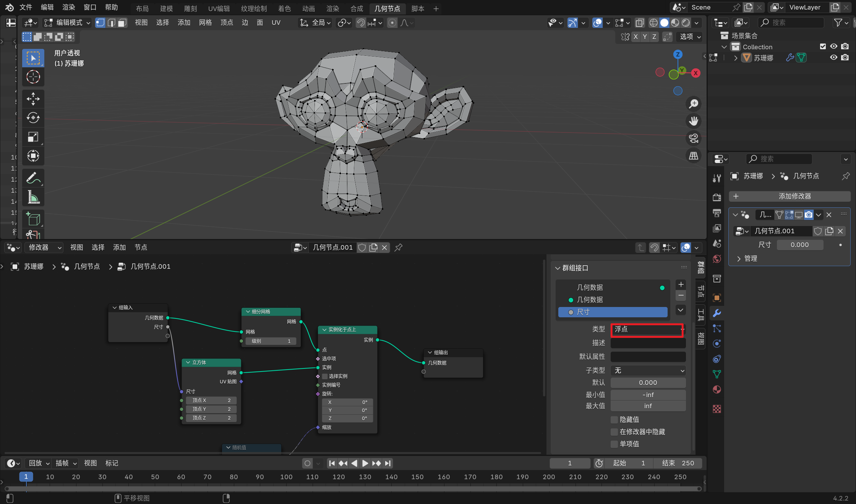Viewport: 856px width, 504px height.
Task: Open the 回放 playback settings
Action: [x=39, y=463]
